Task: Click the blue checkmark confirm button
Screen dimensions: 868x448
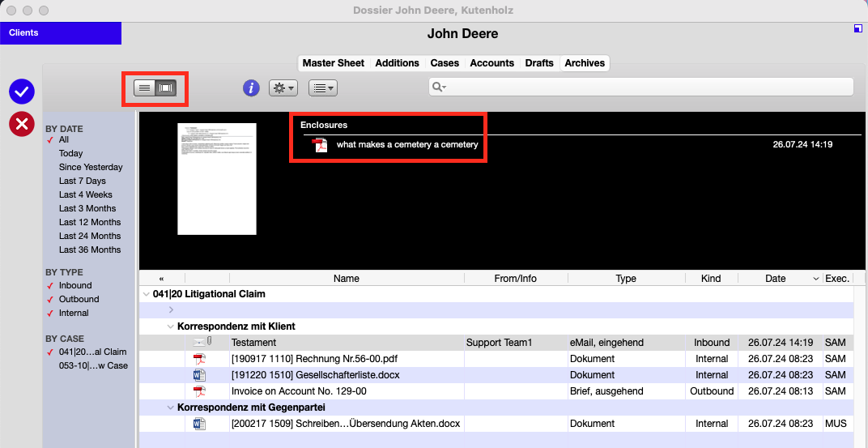Action: point(22,92)
